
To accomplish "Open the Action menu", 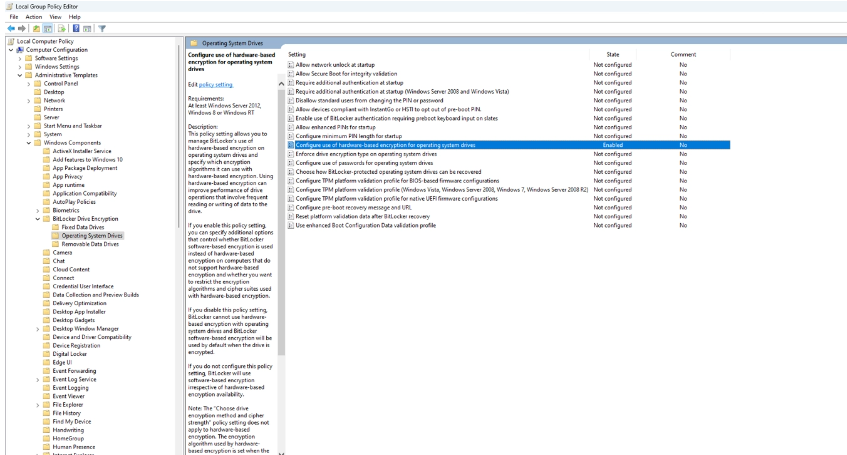I will (34, 17).
